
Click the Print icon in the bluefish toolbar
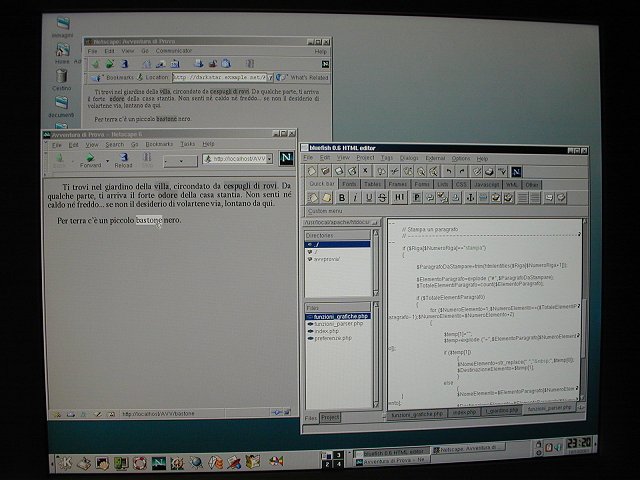pos(489,171)
